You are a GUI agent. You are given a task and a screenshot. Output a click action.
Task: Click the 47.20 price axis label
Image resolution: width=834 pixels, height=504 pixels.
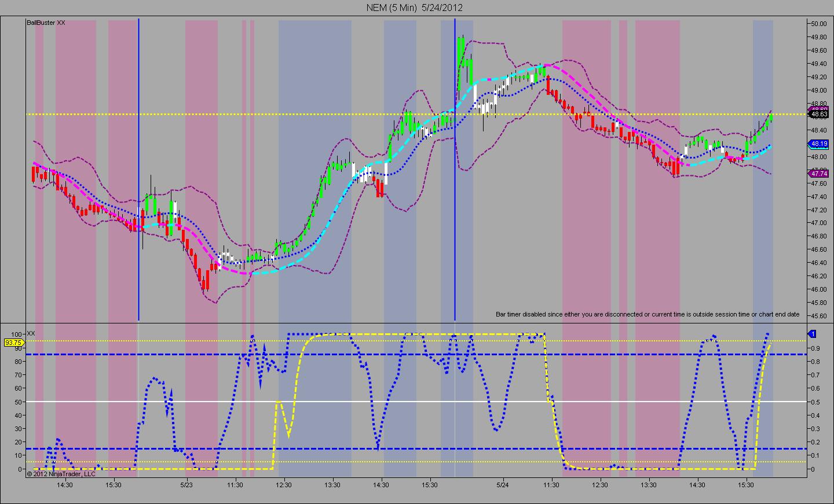819,210
